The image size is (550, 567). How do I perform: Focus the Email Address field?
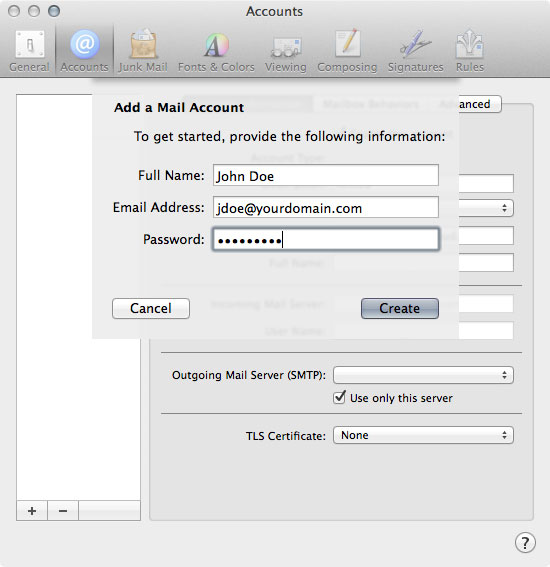326,207
